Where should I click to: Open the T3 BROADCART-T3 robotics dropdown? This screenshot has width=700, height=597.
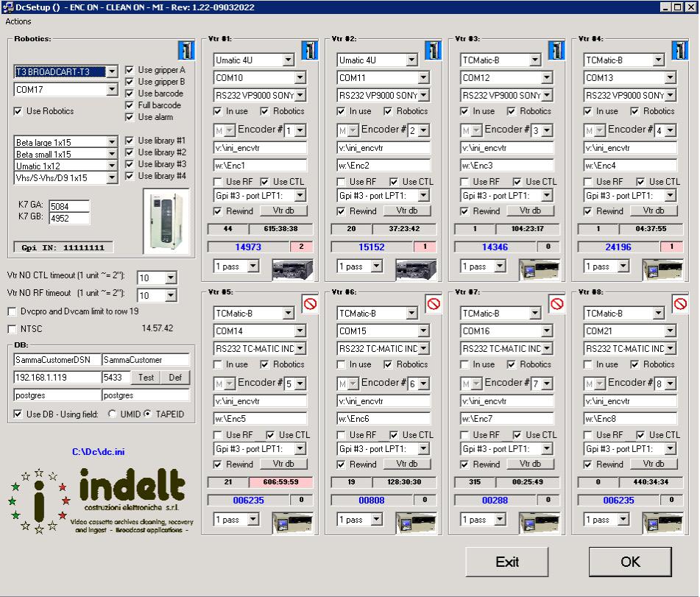point(112,71)
